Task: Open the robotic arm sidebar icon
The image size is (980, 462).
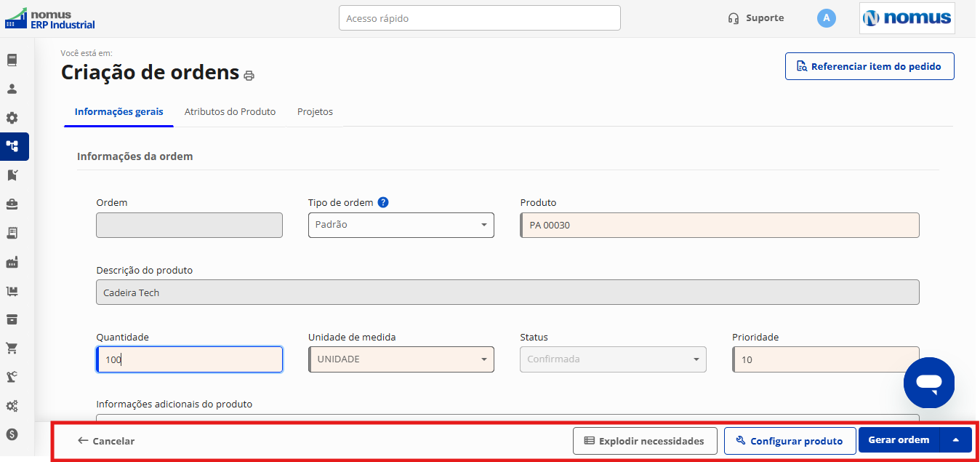Action: pyautogui.click(x=12, y=377)
